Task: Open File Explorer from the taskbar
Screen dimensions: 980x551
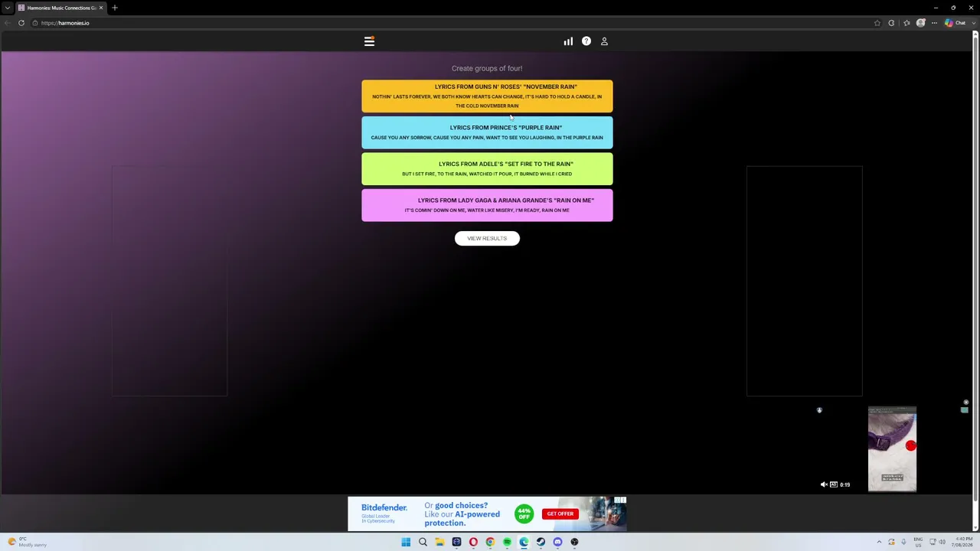Action: (439, 542)
